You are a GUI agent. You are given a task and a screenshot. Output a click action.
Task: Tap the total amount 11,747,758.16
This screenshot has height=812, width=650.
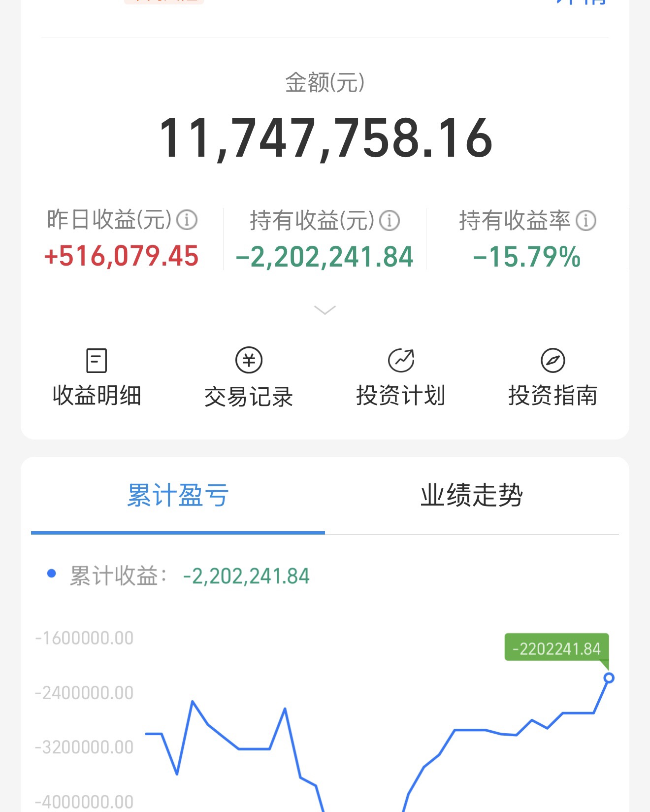pos(325,138)
